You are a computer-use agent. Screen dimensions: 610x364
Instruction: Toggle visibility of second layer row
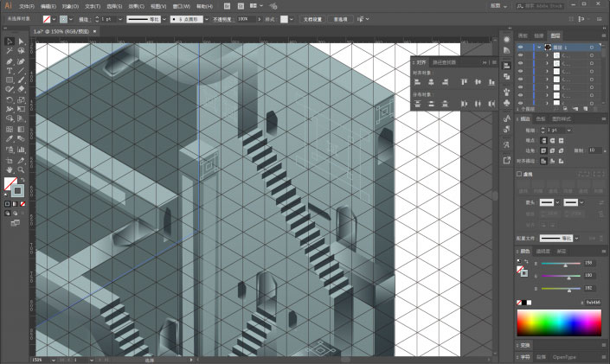521,55
